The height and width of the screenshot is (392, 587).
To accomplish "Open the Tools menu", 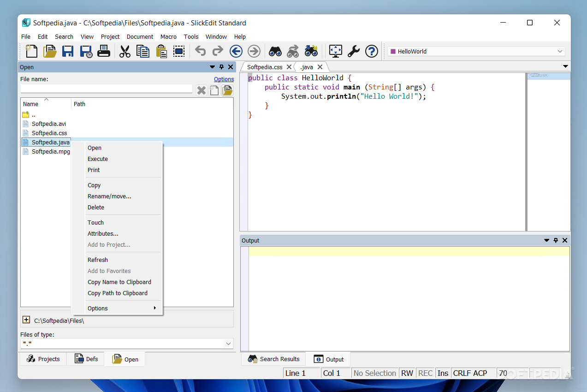I will click(191, 36).
